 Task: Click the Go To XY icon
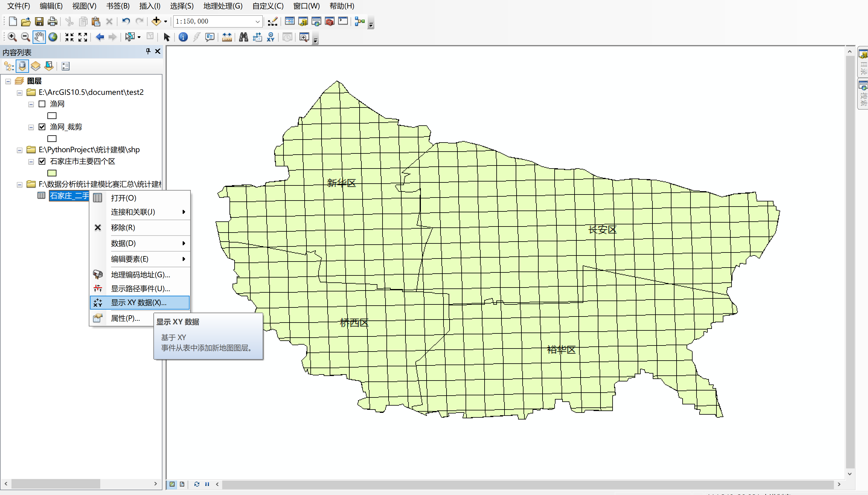click(271, 37)
